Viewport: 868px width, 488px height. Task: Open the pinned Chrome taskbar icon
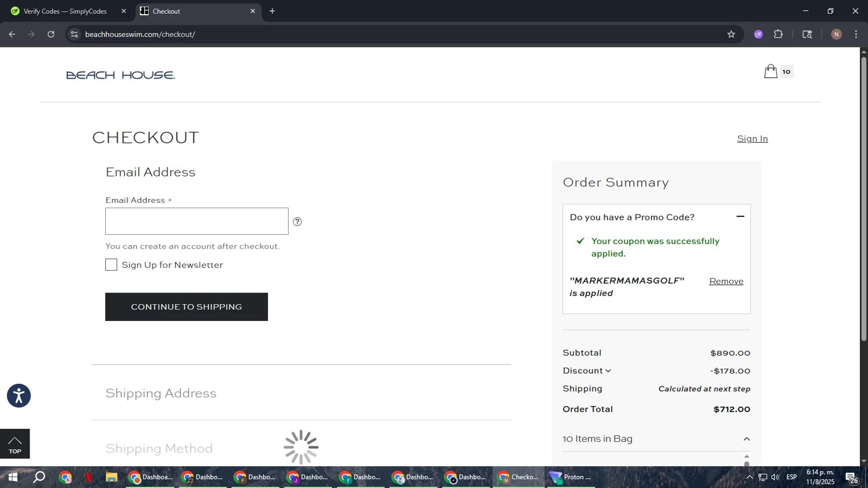[x=65, y=477]
